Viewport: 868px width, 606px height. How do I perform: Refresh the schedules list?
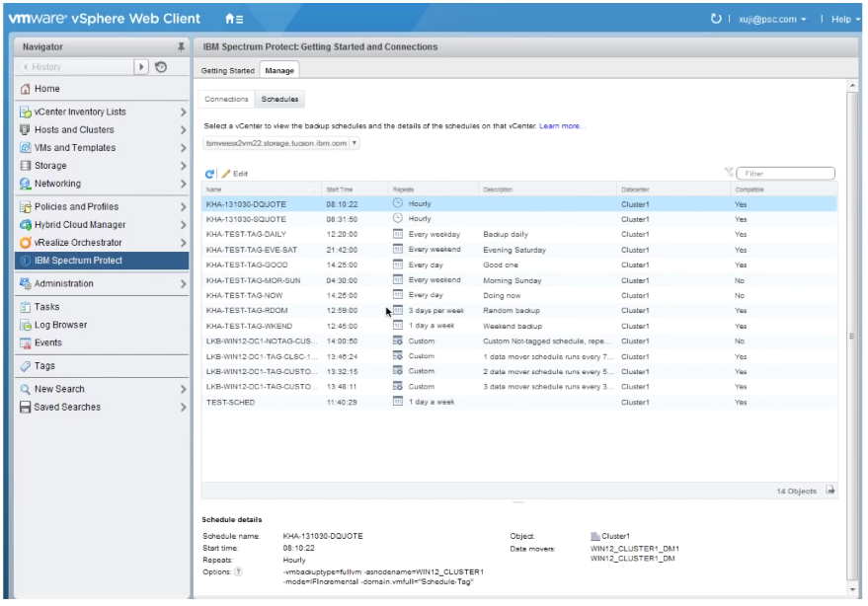(209, 174)
